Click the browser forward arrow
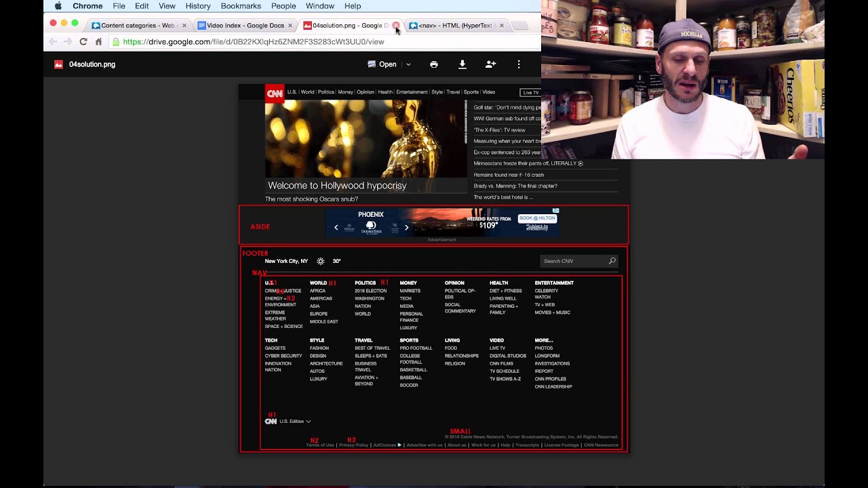 (68, 42)
